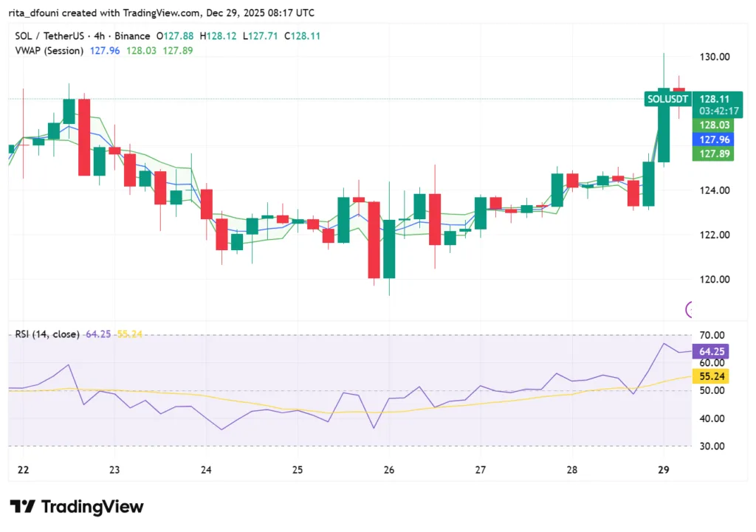Click the SOLUSDT price flag on the chart
The image size is (756, 532).
click(x=667, y=98)
